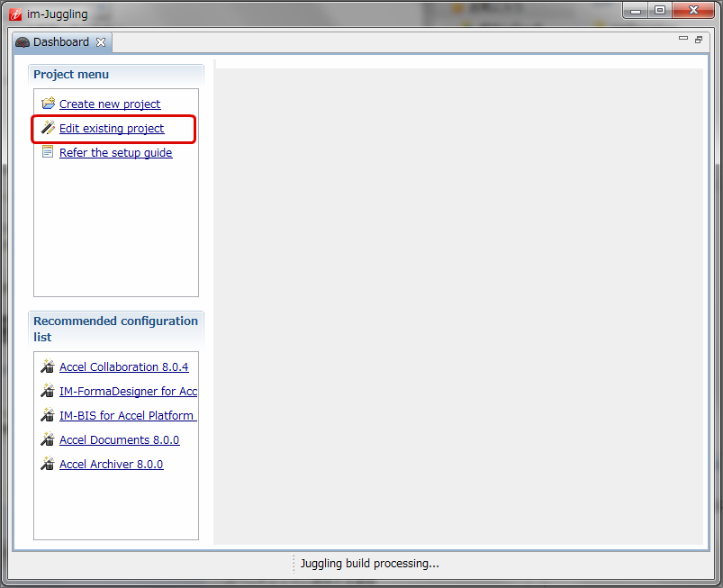
Task: Click the wizard hat icon beside IM-FormaDesigner
Action: coord(48,391)
